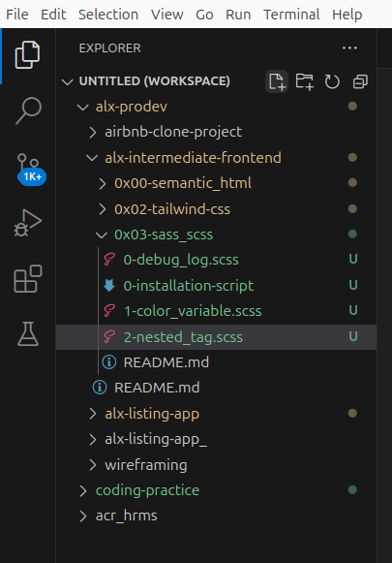The image size is (392, 563).
Task: Open the Selection menu
Action: 108,15
